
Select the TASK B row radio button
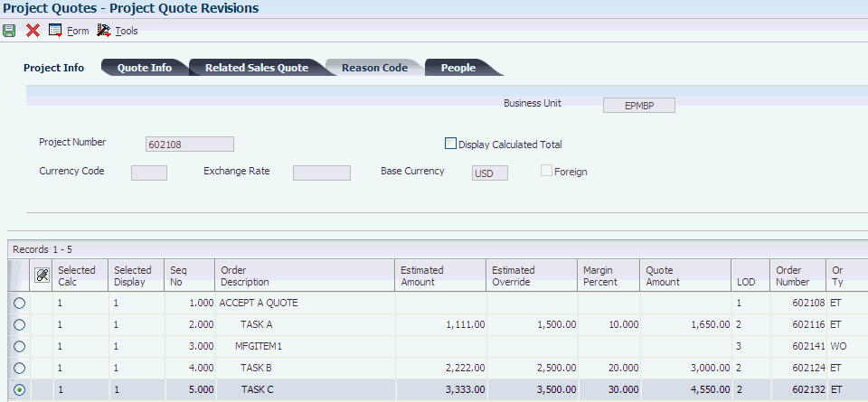tap(19, 369)
